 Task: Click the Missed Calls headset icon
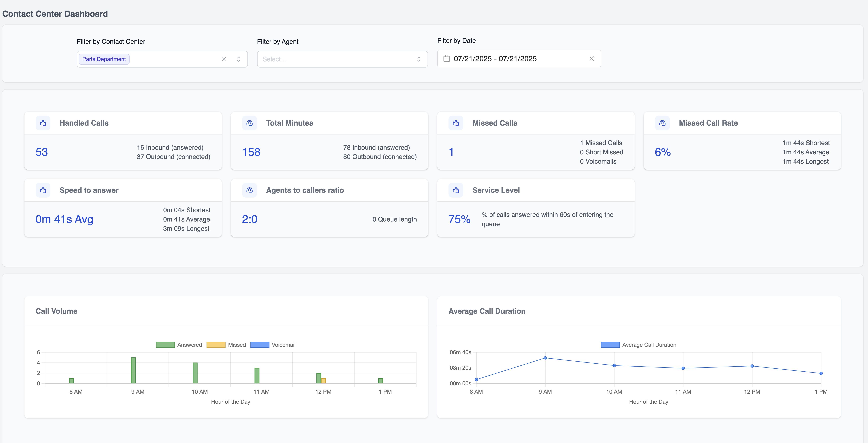456,123
